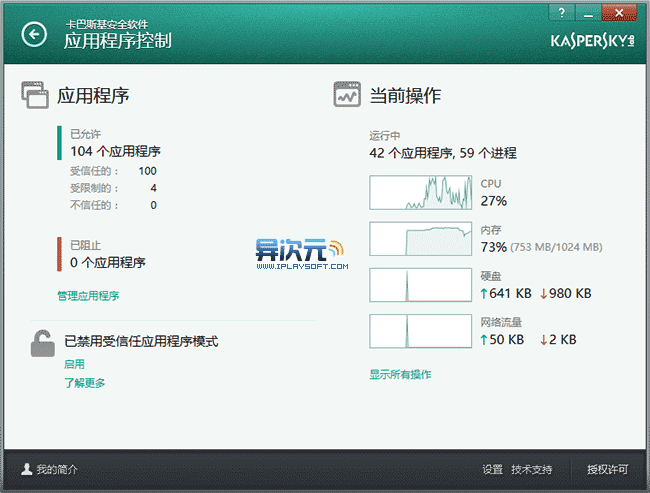Click the network traffic graph
Screen dimensions: 650x493
pyautogui.click(x=420, y=331)
